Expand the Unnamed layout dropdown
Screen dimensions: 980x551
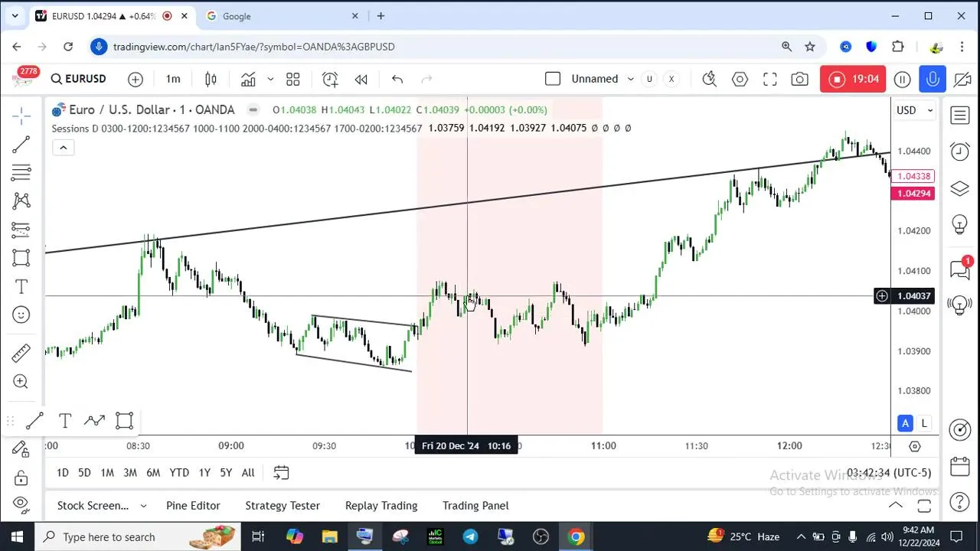click(x=630, y=79)
